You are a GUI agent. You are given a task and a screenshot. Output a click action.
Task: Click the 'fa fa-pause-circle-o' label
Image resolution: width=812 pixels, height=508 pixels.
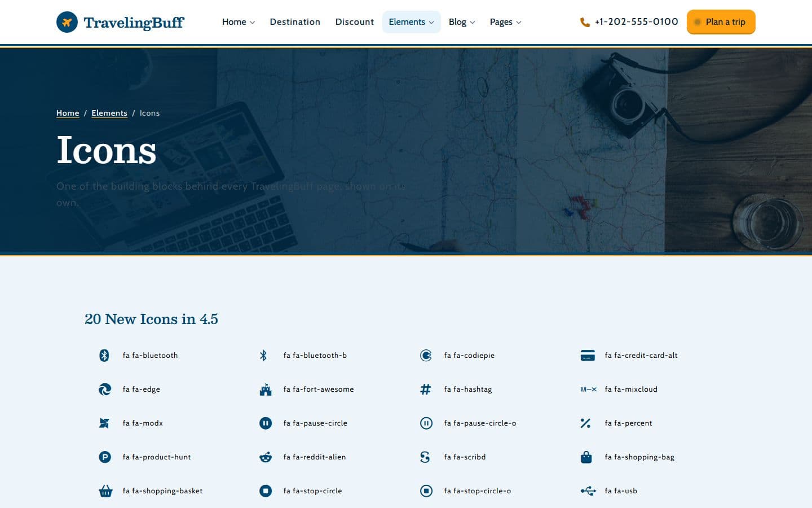coord(480,423)
